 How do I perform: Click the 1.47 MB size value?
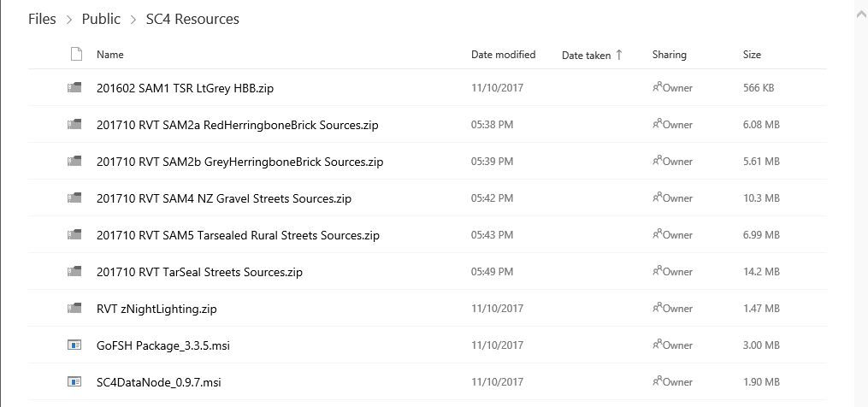click(x=761, y=308)
